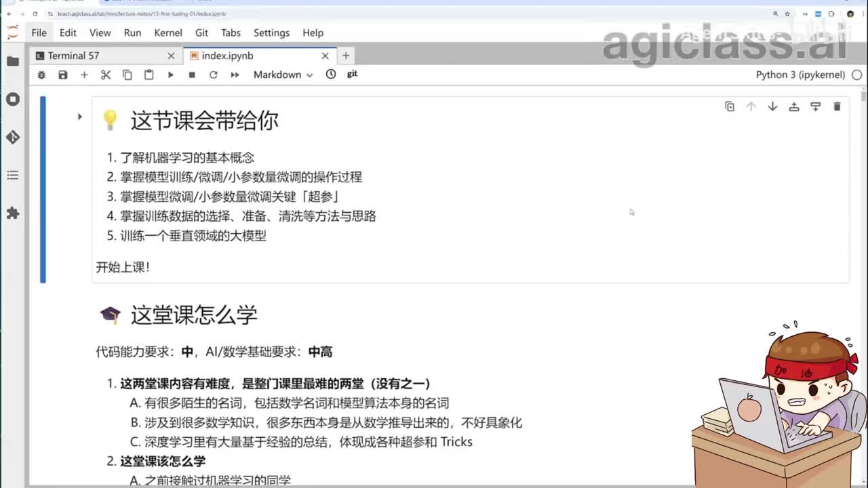Click the 这堂课怎么学 heading
This screenshot has height=488, width=868.
click(x=194, y=314)
